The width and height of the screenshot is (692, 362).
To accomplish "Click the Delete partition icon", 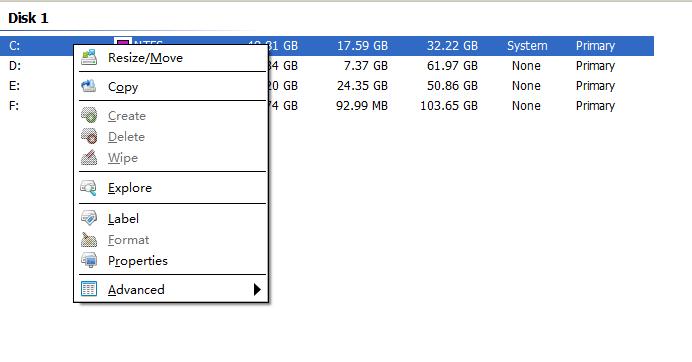I will tap(89, 136).
